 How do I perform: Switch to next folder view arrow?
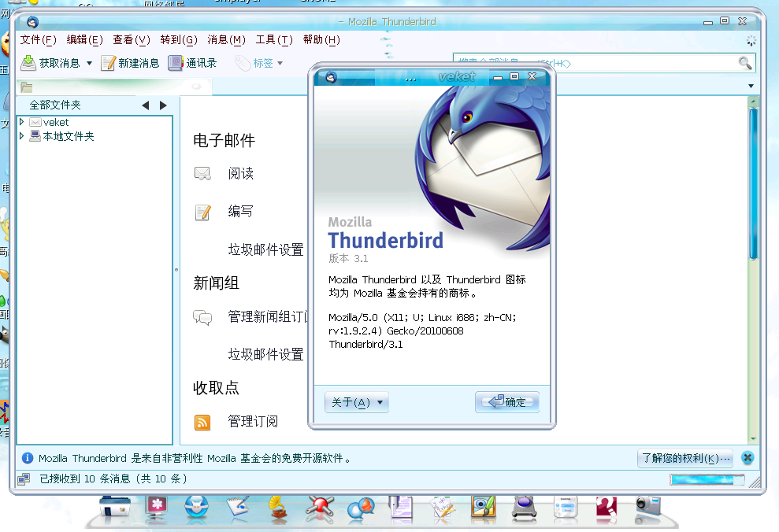coord(163,105)
